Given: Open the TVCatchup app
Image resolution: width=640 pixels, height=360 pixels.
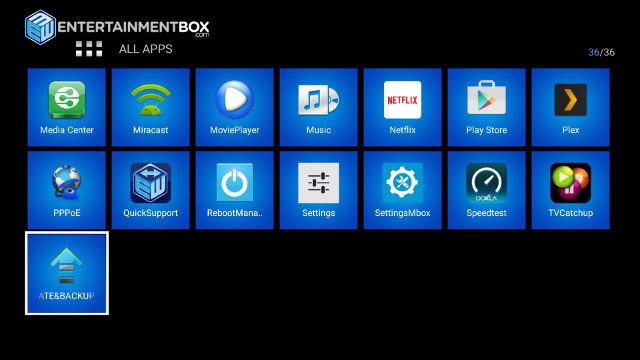Looking at the screenshot, I should [571, 190].
